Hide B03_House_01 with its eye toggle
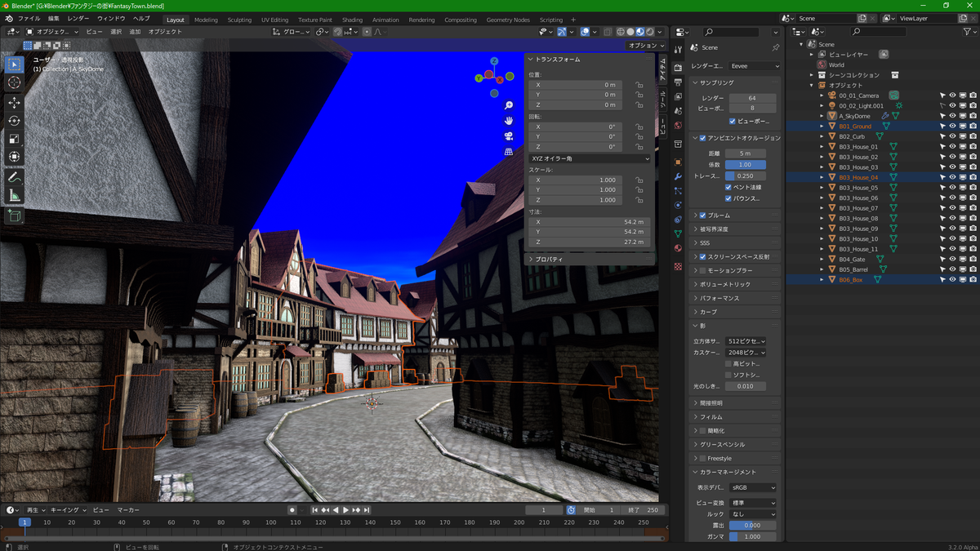 [952, 147]
